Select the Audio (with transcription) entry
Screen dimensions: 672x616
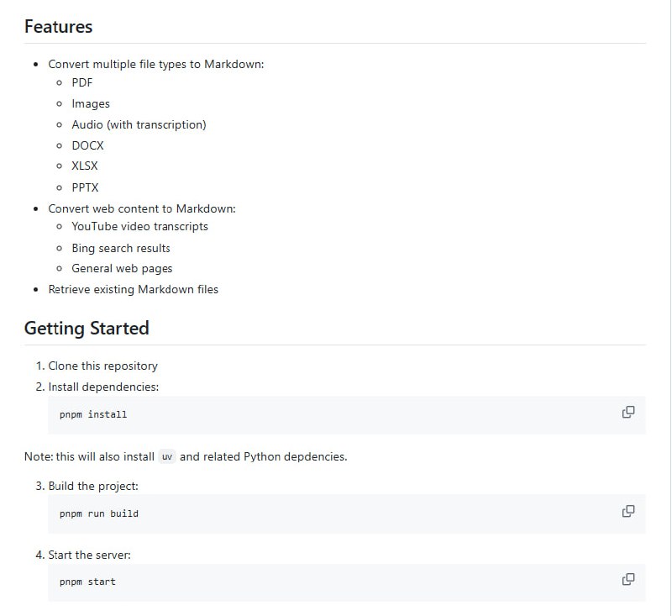point(139,124)
